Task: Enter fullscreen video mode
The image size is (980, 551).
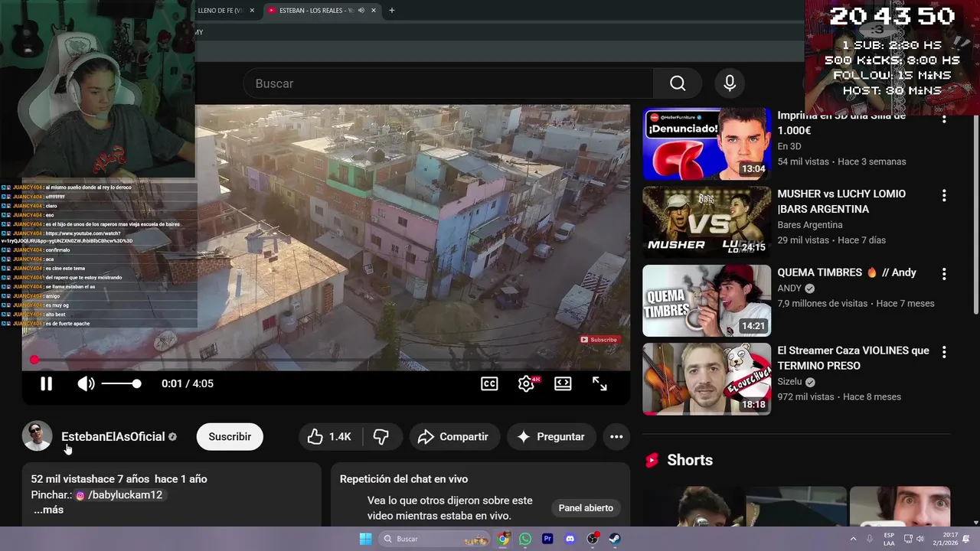Action: point(599,384)
